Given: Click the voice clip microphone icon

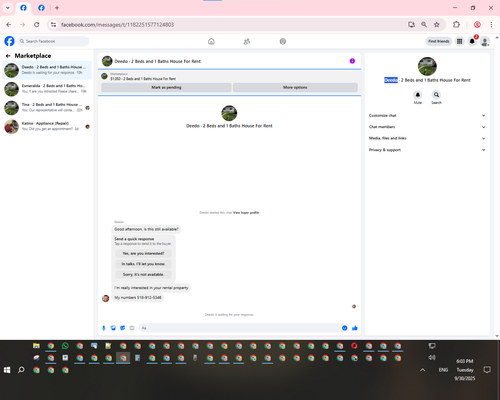Looking at the screenshot, I should [104, 328].
